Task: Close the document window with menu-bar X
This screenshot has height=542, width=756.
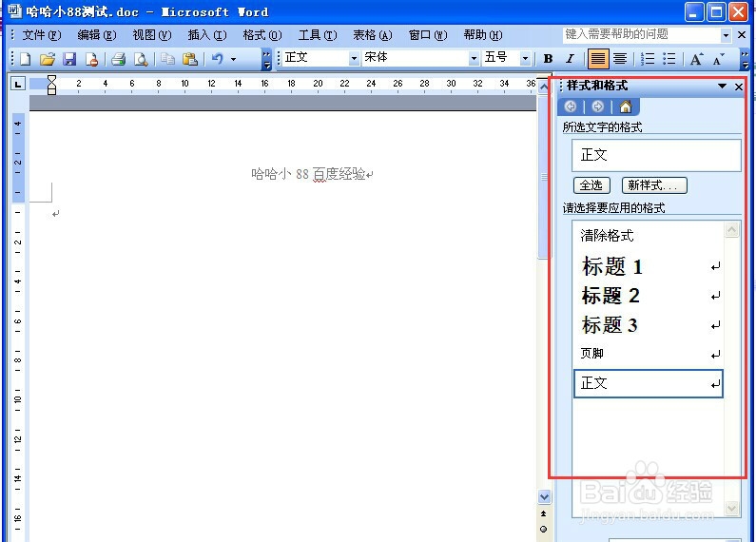Action: tap(742, 35)
